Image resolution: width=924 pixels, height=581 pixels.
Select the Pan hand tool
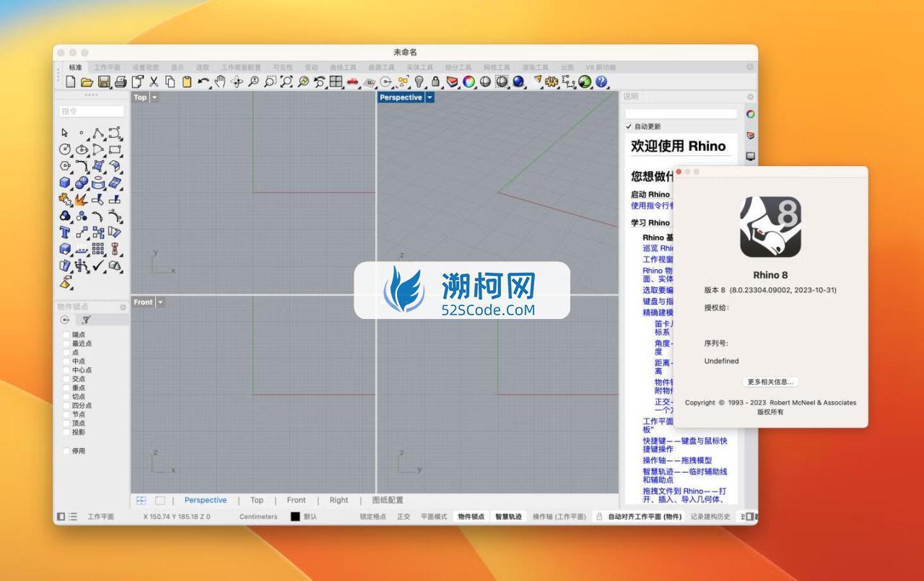click(220, 82)
